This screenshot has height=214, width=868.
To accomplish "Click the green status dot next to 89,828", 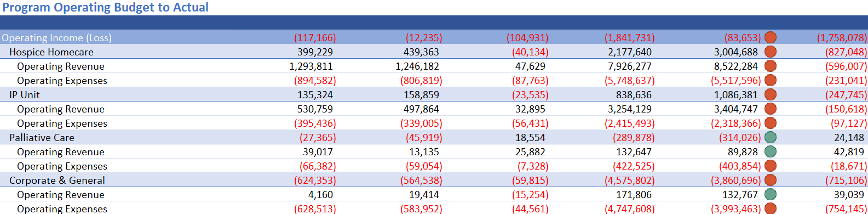I will [x=771, y=151].
